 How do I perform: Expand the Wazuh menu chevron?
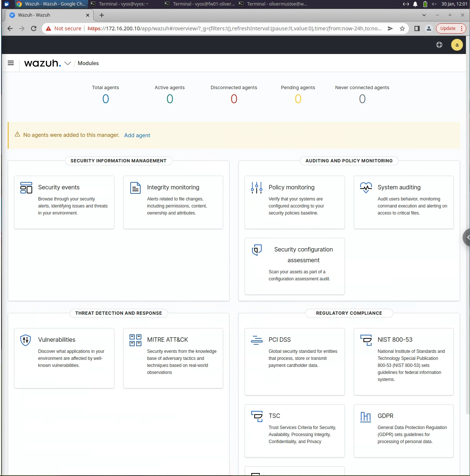68,63
